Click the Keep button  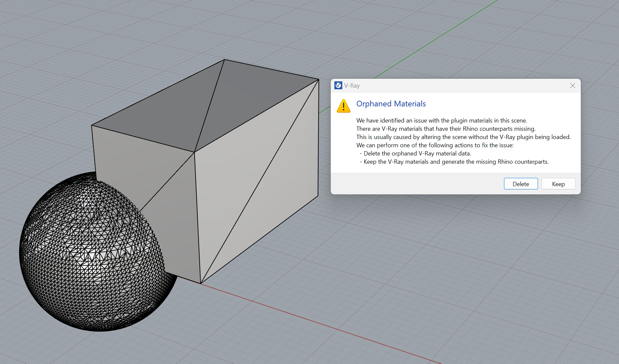(558, 184)
